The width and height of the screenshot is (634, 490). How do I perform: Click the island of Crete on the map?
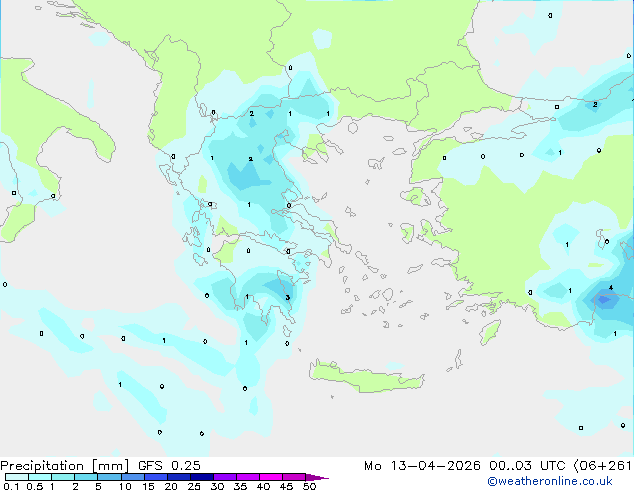coord(366,376)
